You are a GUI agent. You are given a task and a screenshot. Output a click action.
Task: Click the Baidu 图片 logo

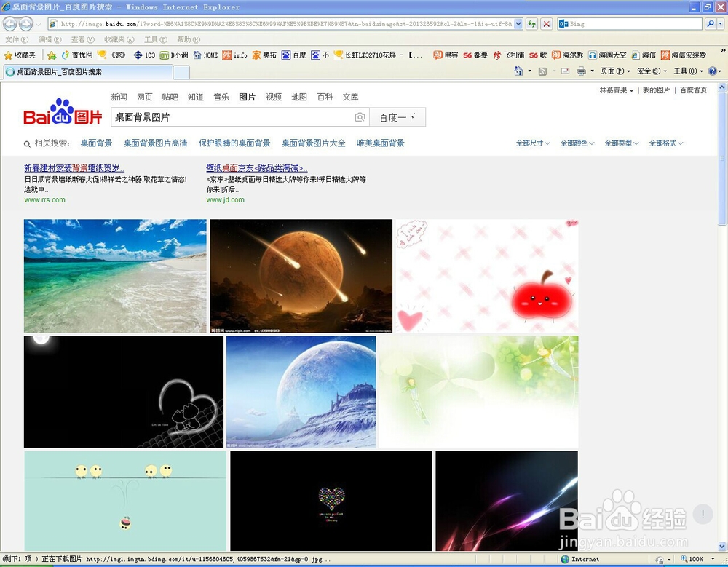pos(63,112)
